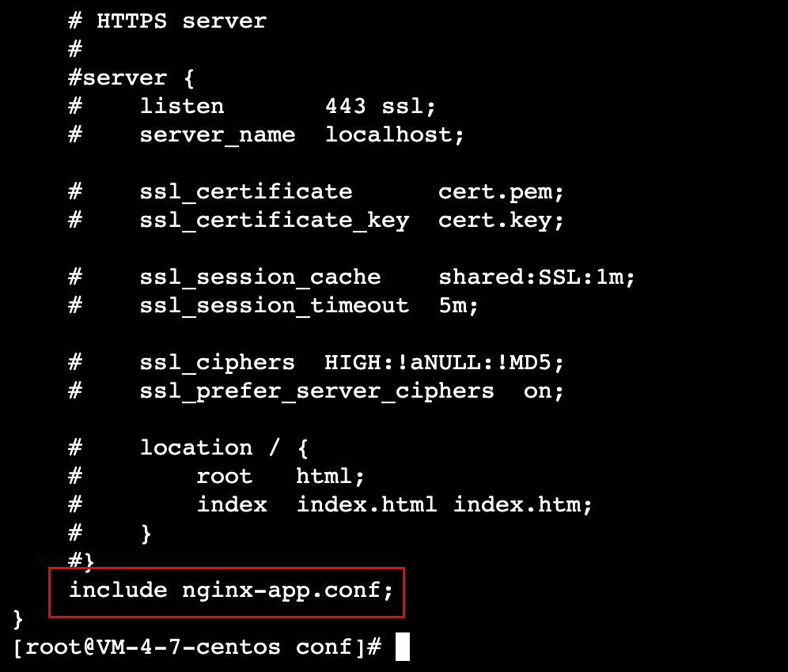The height and width of the screenshot is (672, 788).
Task: Click the "# HTTPS server" comment line
Action: click(167, 21)
